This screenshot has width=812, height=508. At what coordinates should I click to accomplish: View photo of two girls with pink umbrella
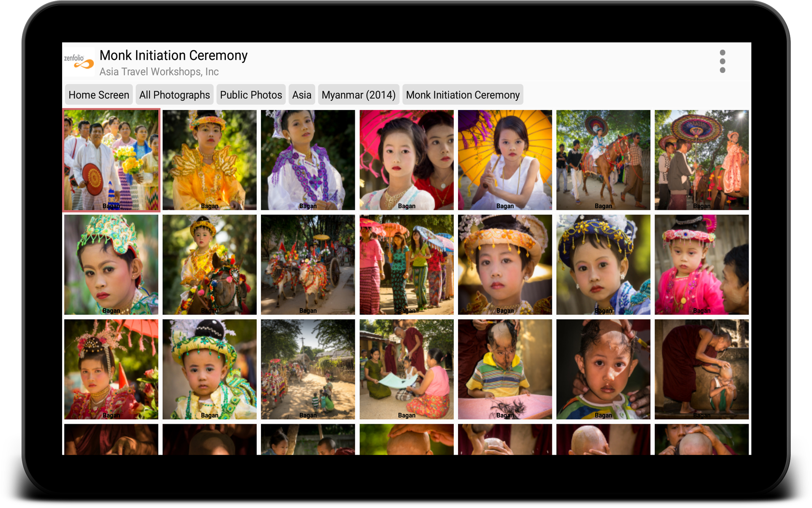406,160
